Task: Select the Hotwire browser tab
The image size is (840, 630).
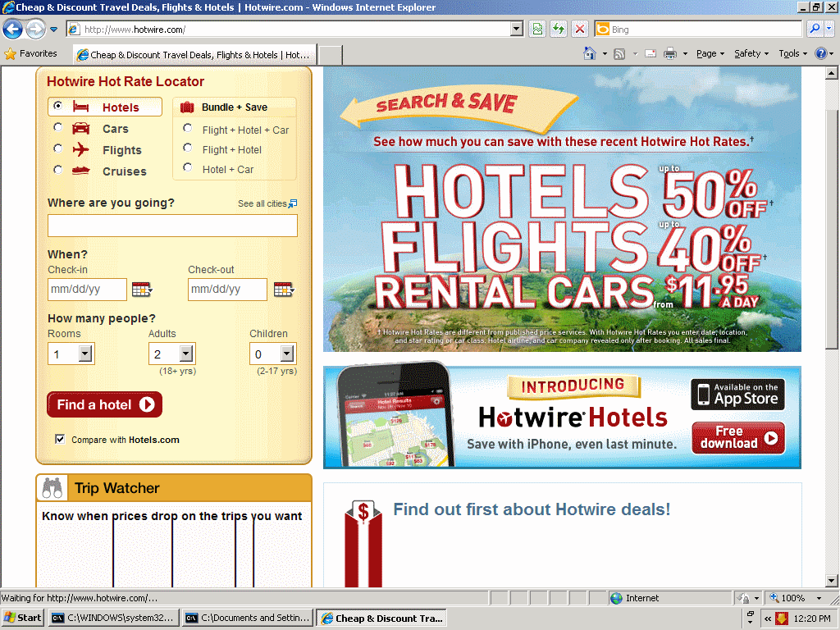Action: (194, 55)
